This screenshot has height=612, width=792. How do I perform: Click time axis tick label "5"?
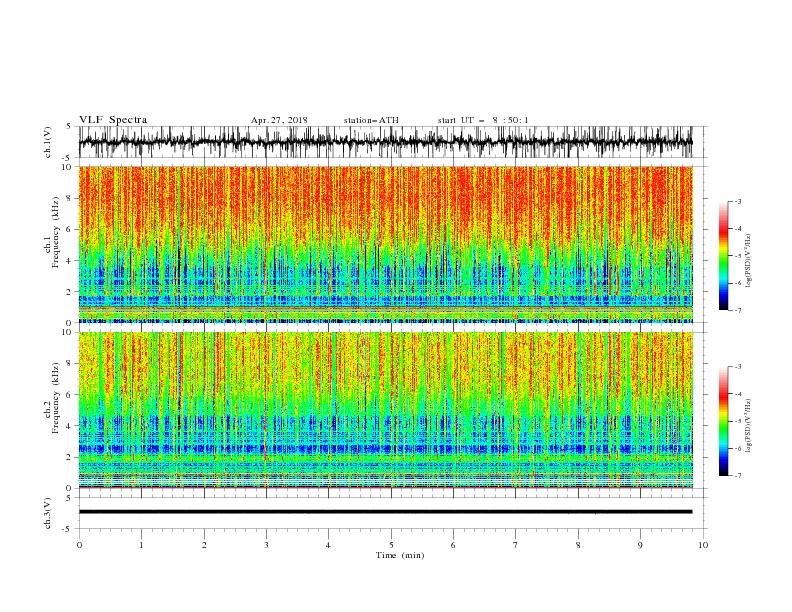coord(391,545)
